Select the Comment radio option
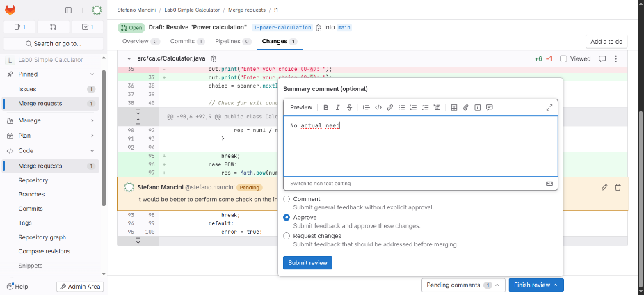The height and width of the screenshot is (295, 644). pos(287,199)
